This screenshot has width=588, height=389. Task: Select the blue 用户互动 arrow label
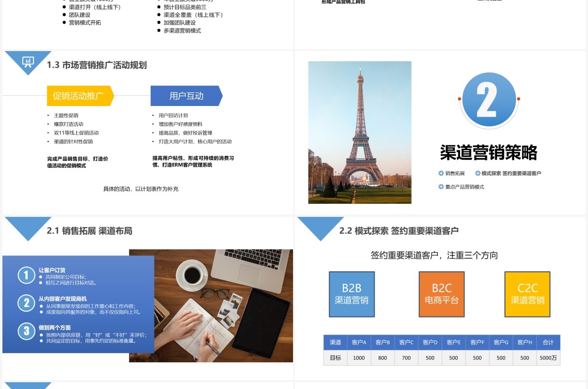point(187,96)
